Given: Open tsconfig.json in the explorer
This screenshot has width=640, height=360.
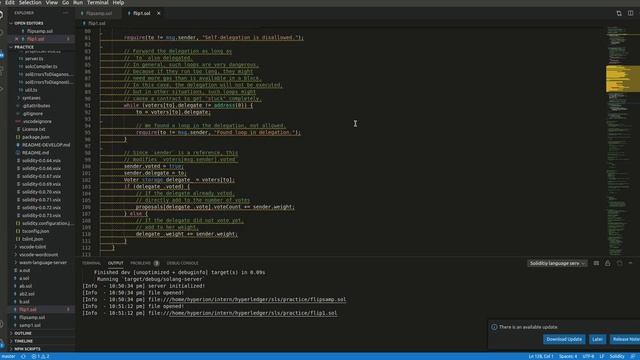Looking at the screenshot, I should [36, 231].
